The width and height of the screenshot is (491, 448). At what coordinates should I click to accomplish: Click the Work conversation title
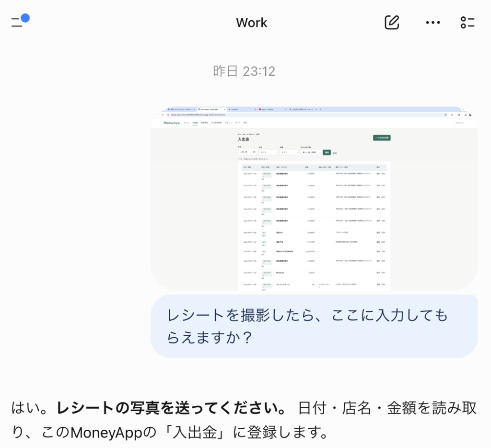click(x=251, y=23)
